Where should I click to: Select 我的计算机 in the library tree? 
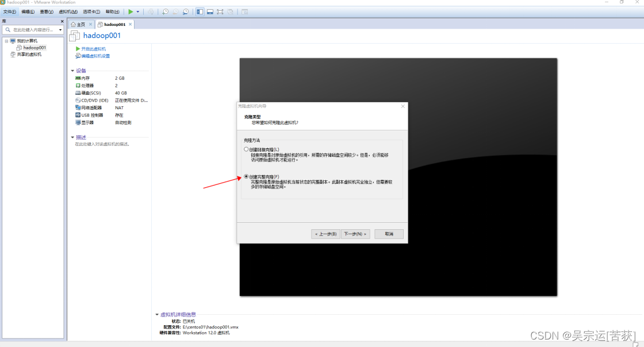pos(27,41)
